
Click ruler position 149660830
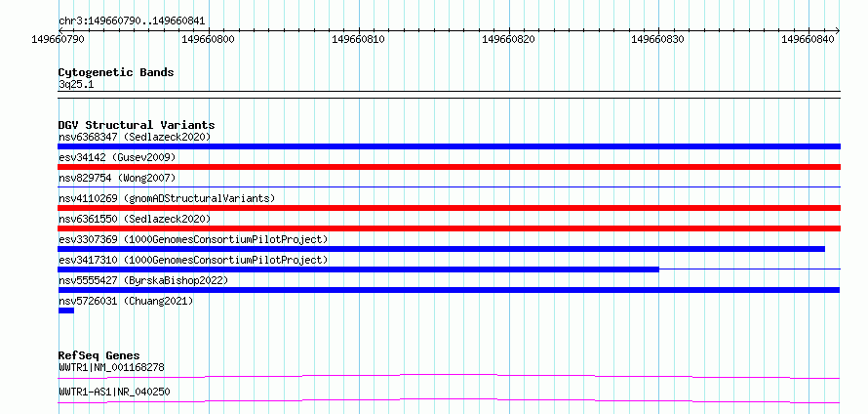tap(657, 39)
